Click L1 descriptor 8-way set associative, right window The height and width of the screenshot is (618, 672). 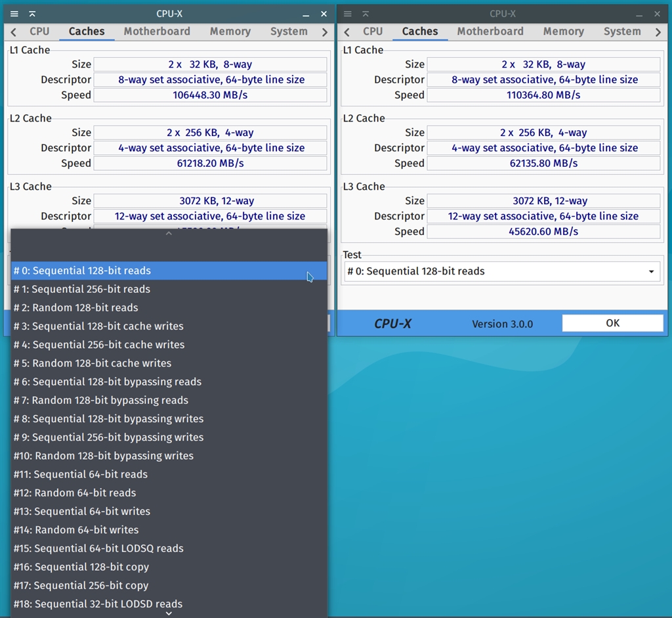pos(543,79)
